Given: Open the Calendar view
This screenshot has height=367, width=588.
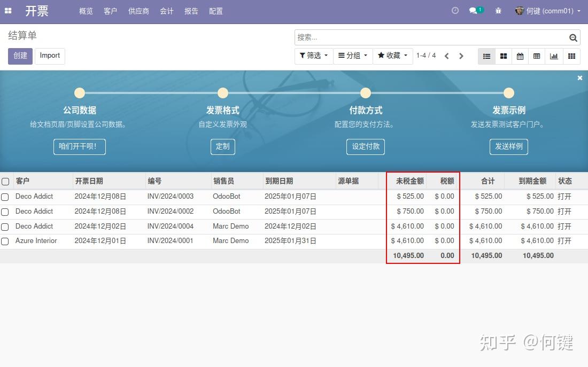Looking at the screenshot, I should point(520,56).
